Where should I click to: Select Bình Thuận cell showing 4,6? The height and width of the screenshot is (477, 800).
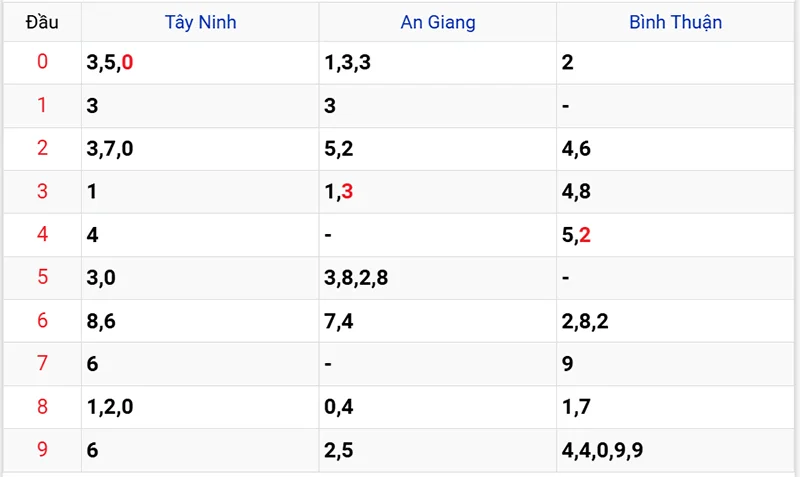pos(576,149)
